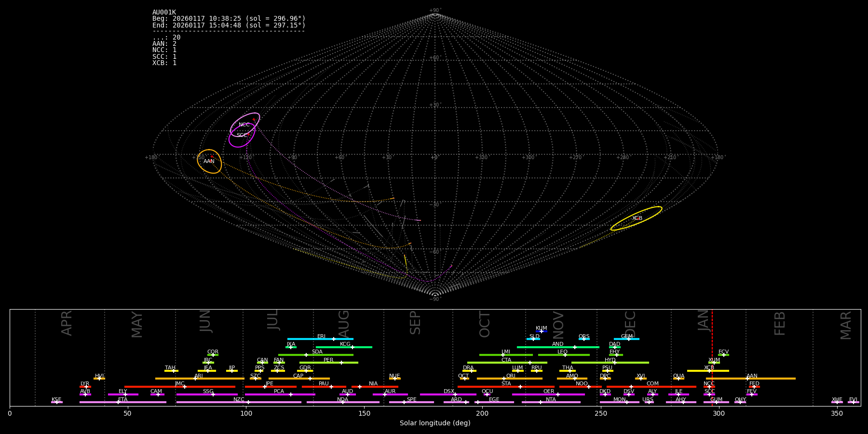This screenshot has width=868, height=434.
Task: Click the 'AAN: 2' count entry
Action: point(164,44)
